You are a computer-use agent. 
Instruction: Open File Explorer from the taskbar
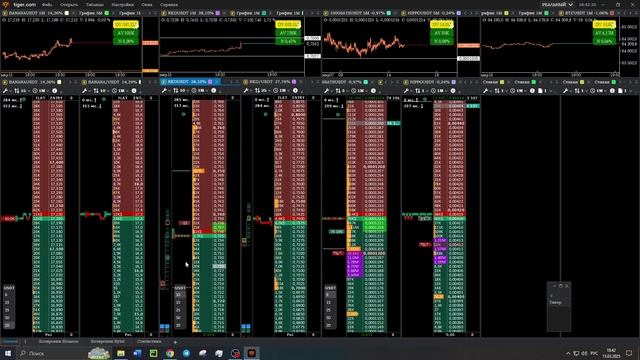point(121,353)
